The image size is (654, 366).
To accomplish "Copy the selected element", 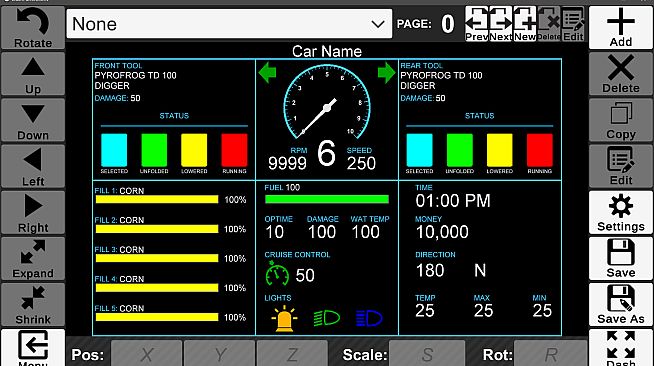I will (x=621, y=120).
